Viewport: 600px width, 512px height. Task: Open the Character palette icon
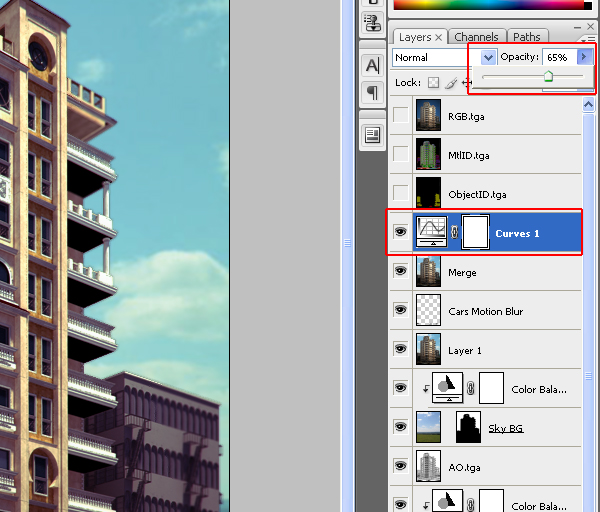(x=372, y=65)
